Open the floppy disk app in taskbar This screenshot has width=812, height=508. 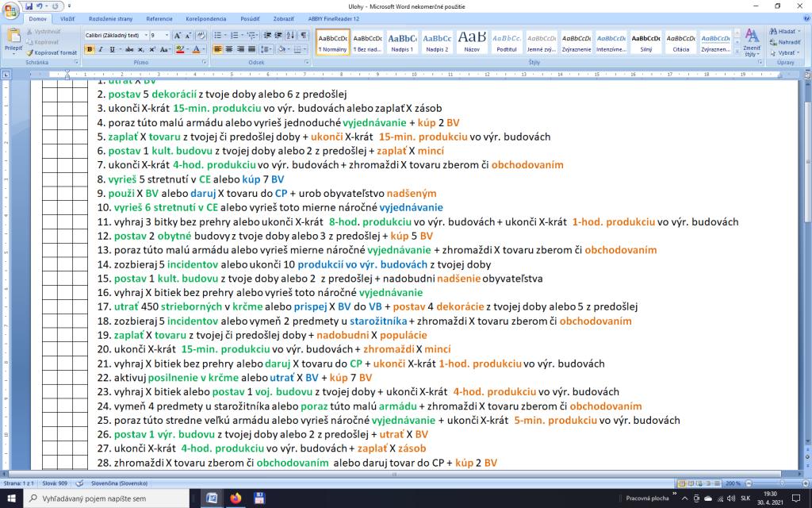point(259,498)
